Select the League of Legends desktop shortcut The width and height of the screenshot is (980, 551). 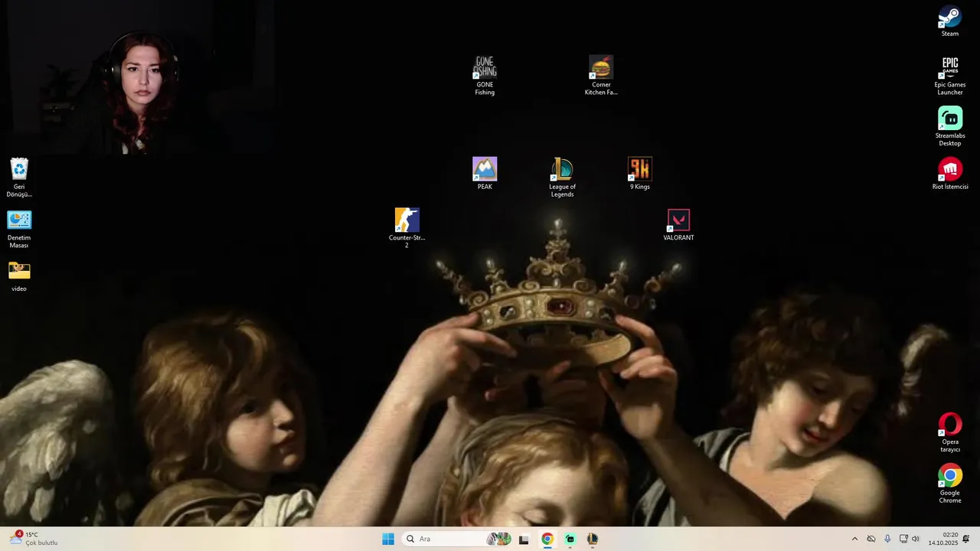562,178
